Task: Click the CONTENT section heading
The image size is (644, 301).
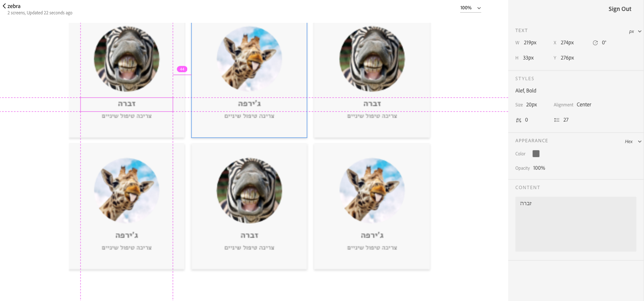Action: tap(528, 187)
